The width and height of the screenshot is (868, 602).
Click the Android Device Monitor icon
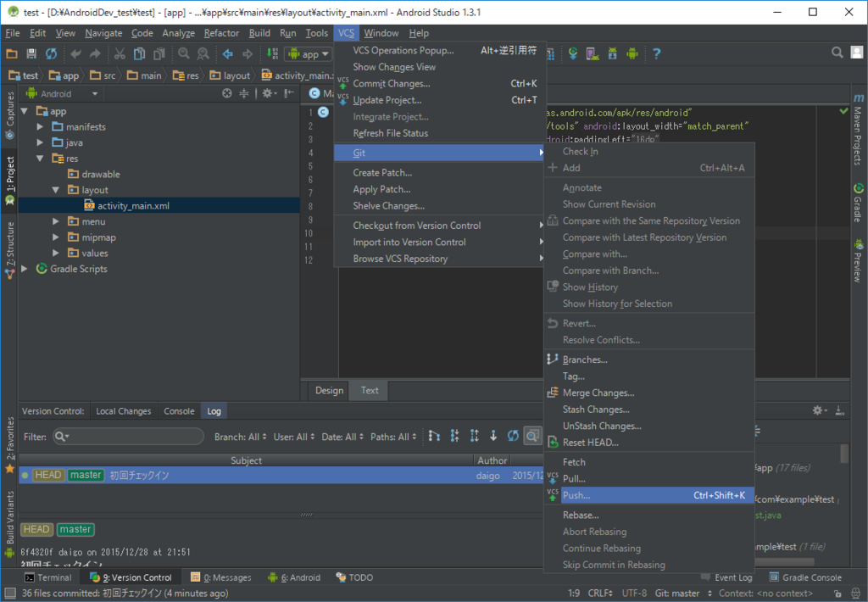(x=632, y=53)
